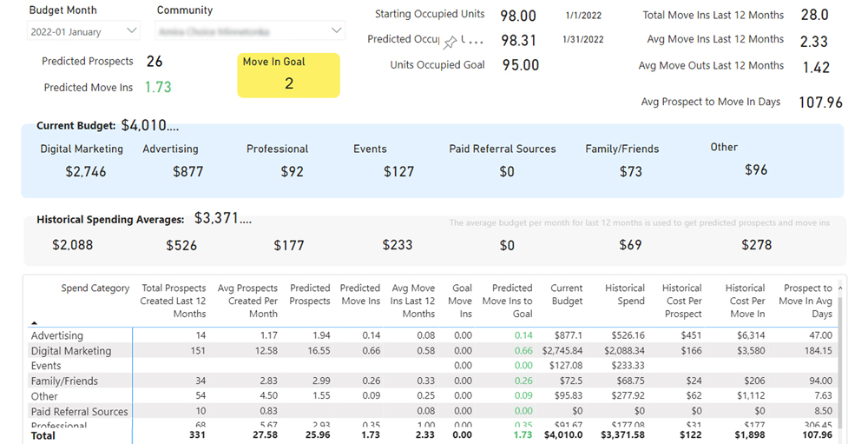Select the Family/Friends row label
The width and height of the screenshot is (868, 444).
click(x=64, y=381)
